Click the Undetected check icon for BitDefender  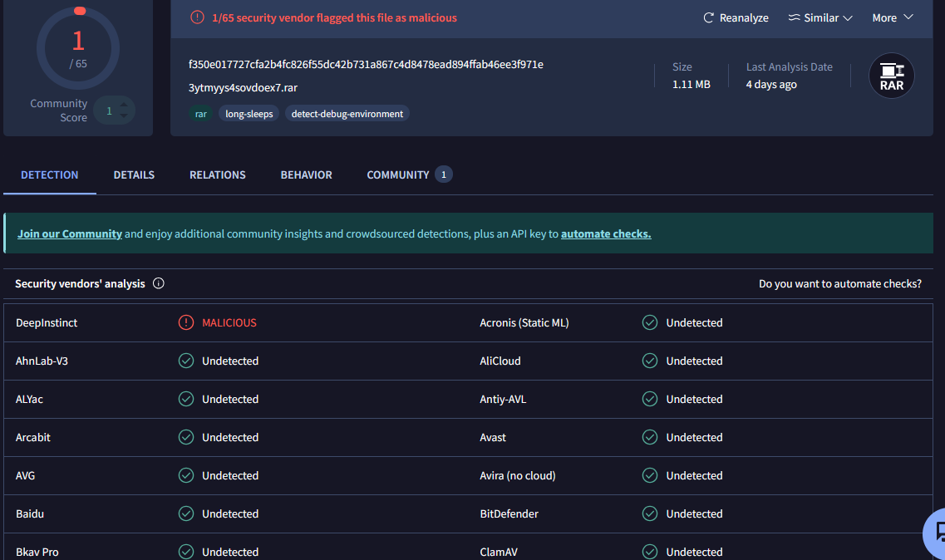650,513
